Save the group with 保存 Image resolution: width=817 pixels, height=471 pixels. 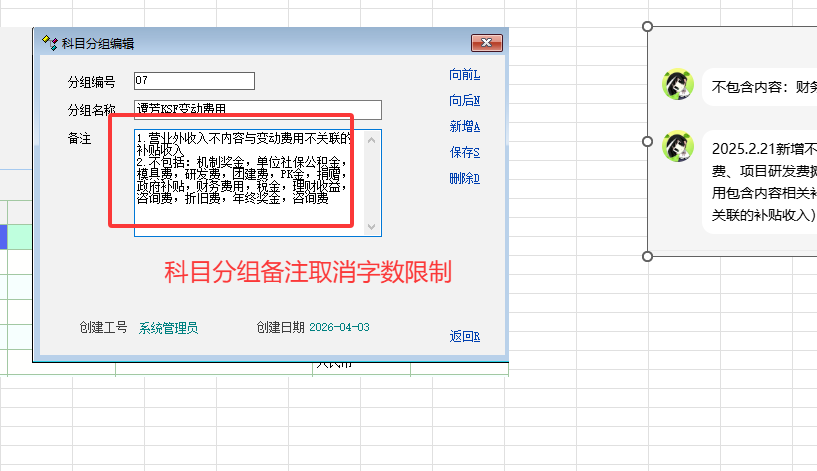pos(464,153)
